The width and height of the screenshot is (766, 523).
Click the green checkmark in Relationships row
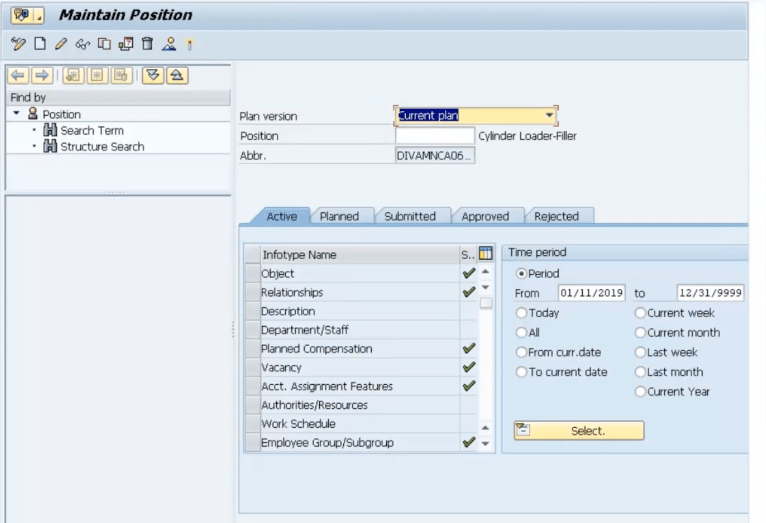(469, 292)
